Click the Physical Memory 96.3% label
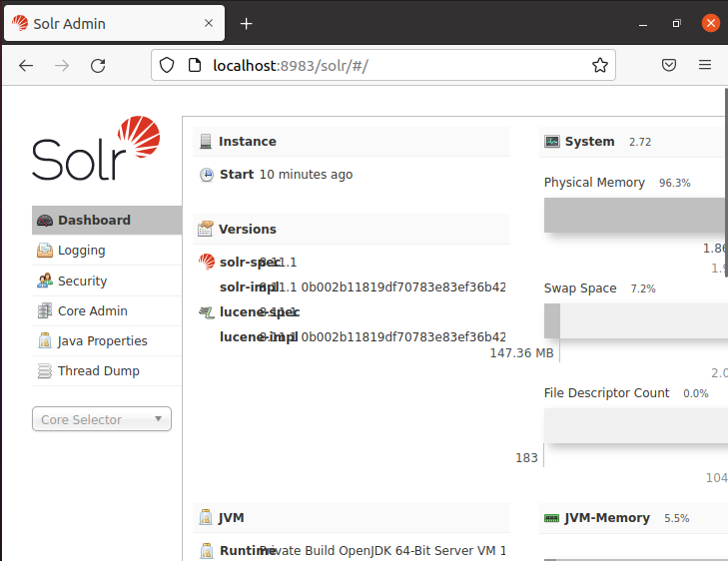The width and height of the screenshot is (728, 561). [617, 183]
